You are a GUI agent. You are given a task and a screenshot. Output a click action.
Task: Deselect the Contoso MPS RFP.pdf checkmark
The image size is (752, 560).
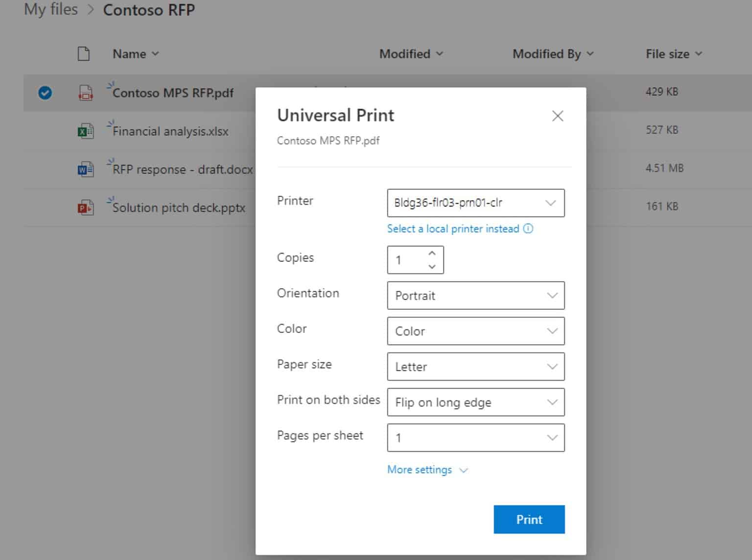click(45, 93)
